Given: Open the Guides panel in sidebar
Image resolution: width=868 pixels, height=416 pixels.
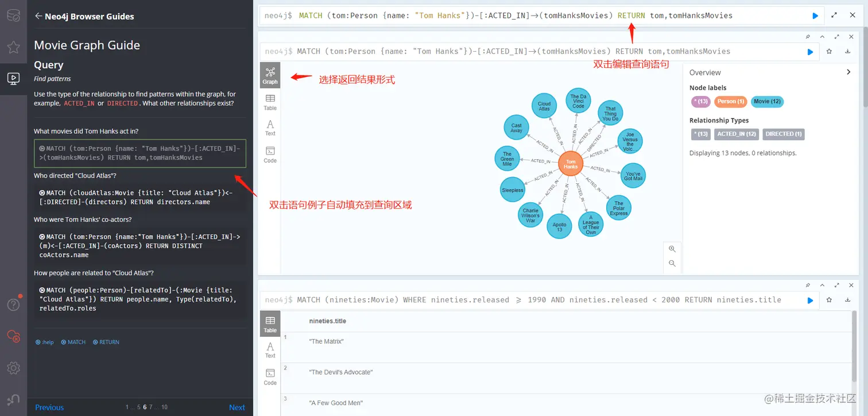Looking at the screenshot, I should (13, 78).
